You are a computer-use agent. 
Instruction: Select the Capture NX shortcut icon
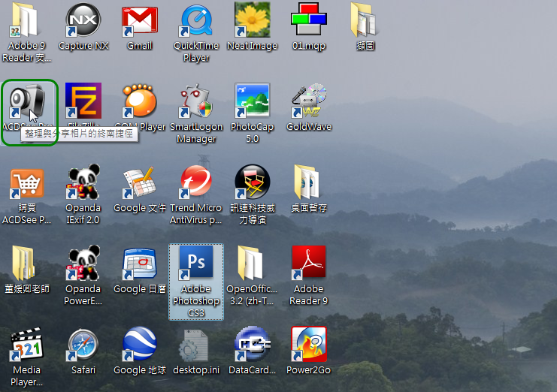point(83,20)
